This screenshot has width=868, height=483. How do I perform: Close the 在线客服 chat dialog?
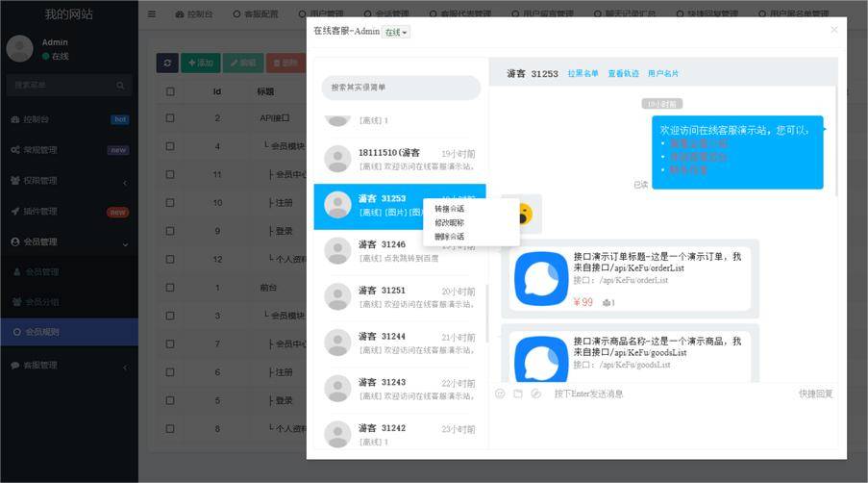pyautogui.click(x=833, y=30)
